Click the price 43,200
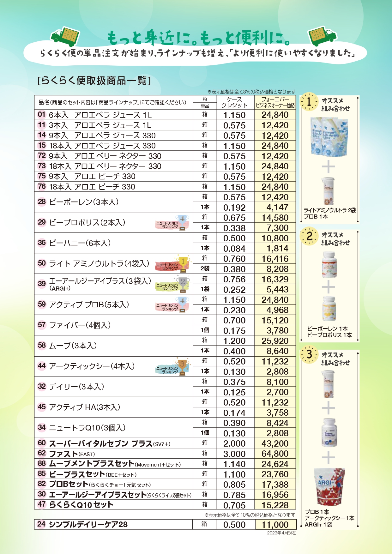The height and width of the screenshot is (554, 392). (x=275, y=443)
